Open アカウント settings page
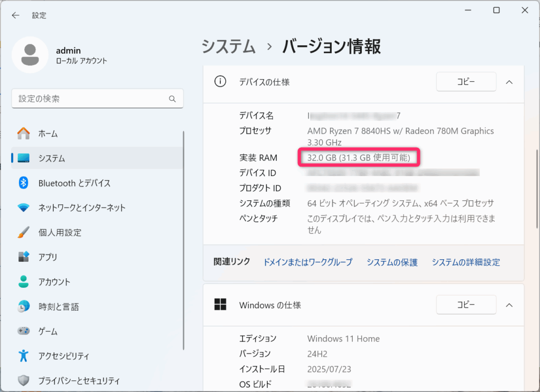This screenshot has height=392, width=540. pyautogui.click(x=97, y=282)
